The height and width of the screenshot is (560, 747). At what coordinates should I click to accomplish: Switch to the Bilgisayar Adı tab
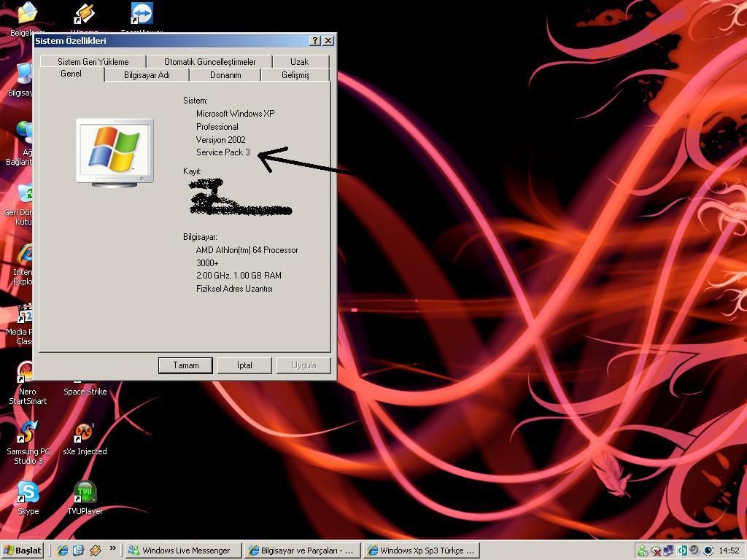[x=147, y=75]
